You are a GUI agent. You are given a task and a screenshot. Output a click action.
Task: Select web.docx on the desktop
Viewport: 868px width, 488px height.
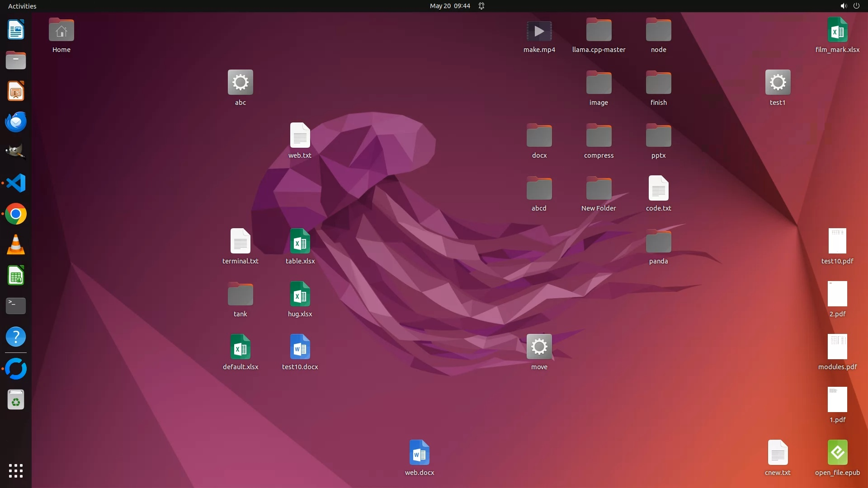pos(419,453)
